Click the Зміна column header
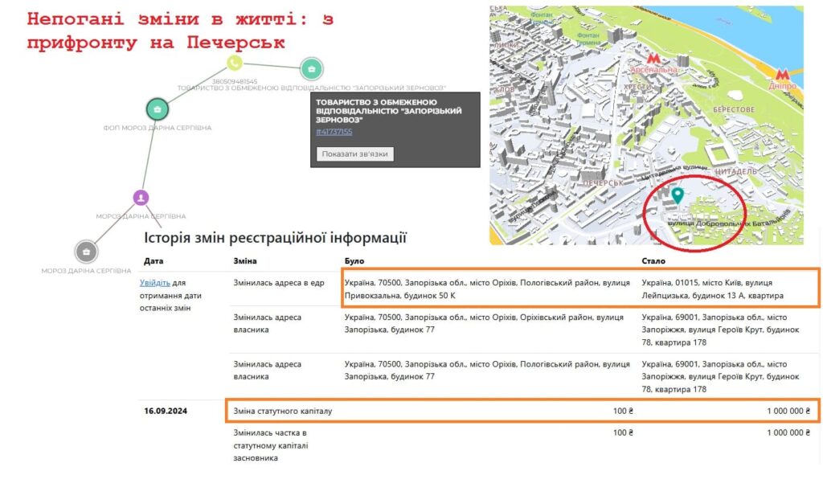Image resolution: width=823 pixels, height=504 pixels. click(x=245, y=261)
